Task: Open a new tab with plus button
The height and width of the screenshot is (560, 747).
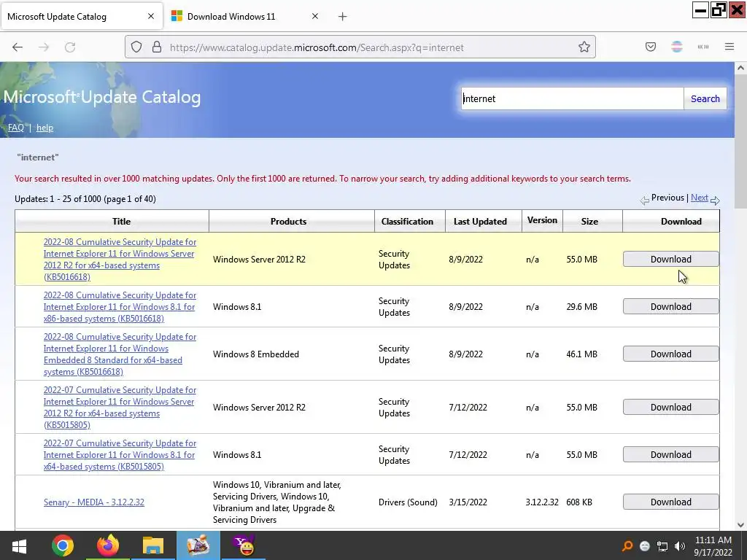Action: click(343, 17)
